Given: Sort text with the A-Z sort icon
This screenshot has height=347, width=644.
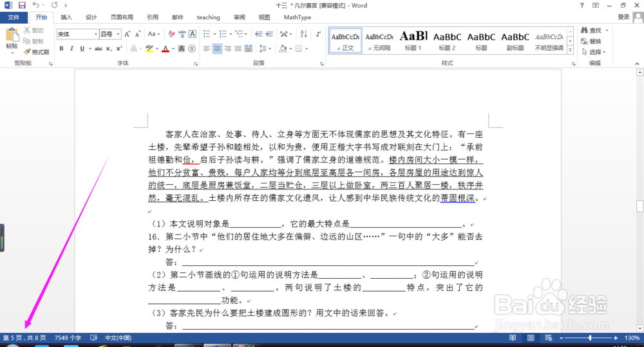Looking at the screenshot, I should point(303,34).
